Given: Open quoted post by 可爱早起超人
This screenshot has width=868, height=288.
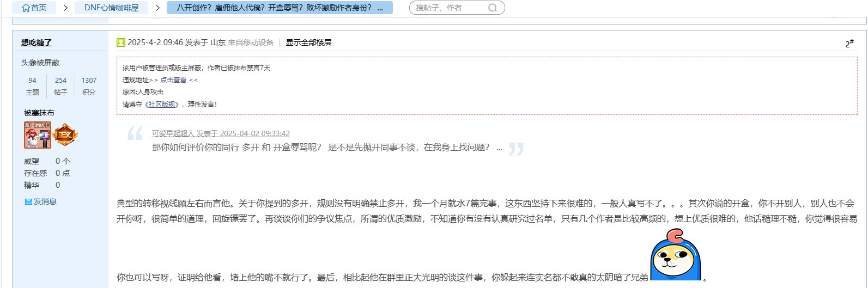Looking at the screenshot, I should [x=221, y=133].
